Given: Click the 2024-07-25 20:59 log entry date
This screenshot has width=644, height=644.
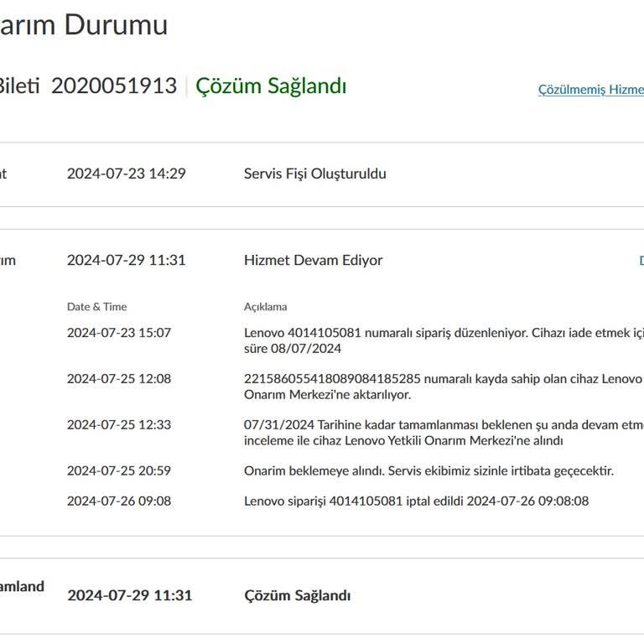Looking at the screenshot, I should [119, 470].
